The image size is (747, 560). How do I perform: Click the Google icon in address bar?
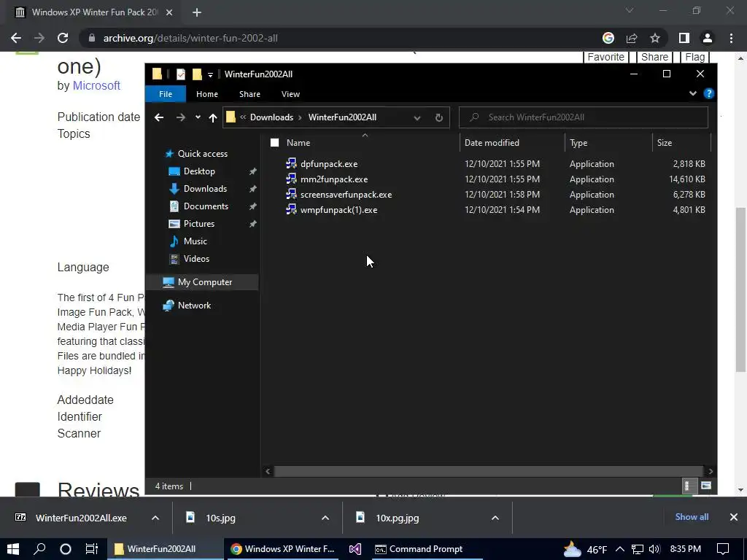(608, 38)
